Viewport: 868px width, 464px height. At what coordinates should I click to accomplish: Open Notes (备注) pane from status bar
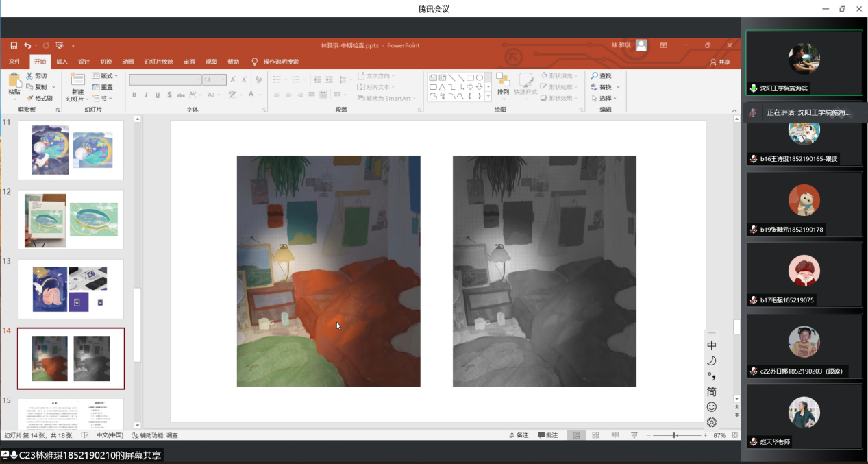click(519, 435)
